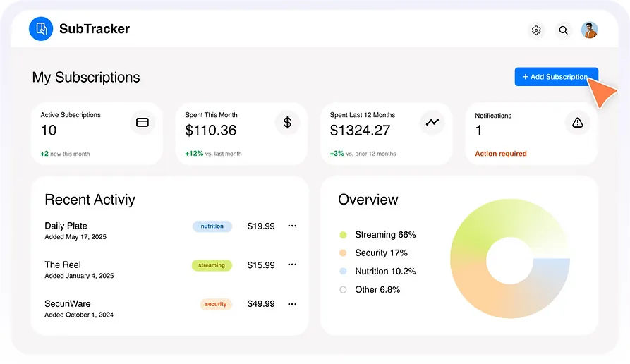Screen dimensions: 630x364
Task: Click the Add Subscription button
Action: (556, 77)
